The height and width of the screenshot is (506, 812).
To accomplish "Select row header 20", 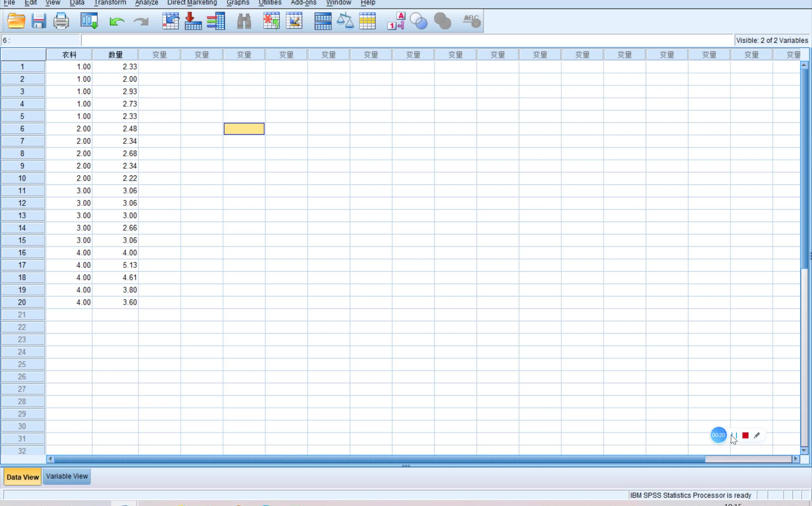I will (23, 302).
